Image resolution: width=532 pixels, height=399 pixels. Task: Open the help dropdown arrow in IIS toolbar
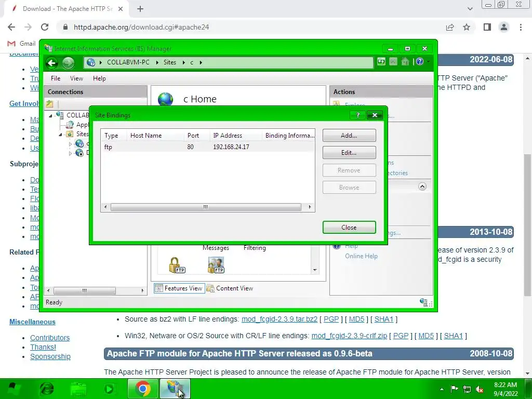(x=428, y=61)
